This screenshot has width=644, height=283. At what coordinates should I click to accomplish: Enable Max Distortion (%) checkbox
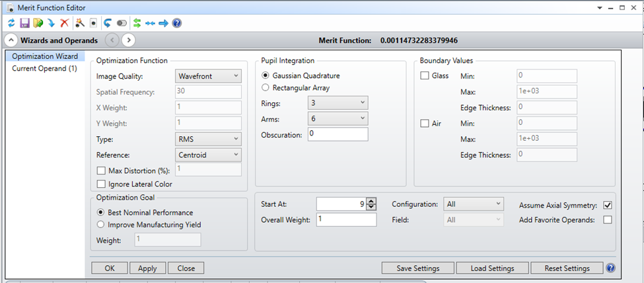click(100, 171)
